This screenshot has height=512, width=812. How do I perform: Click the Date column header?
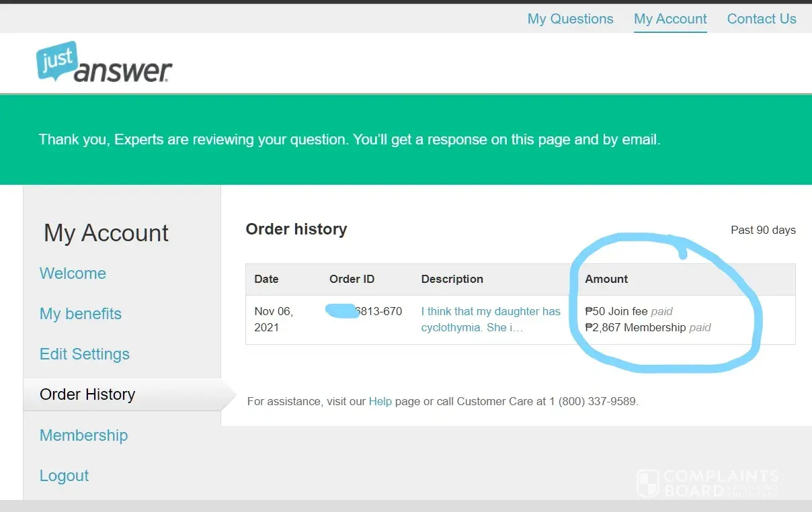click(x=266, y=279)
